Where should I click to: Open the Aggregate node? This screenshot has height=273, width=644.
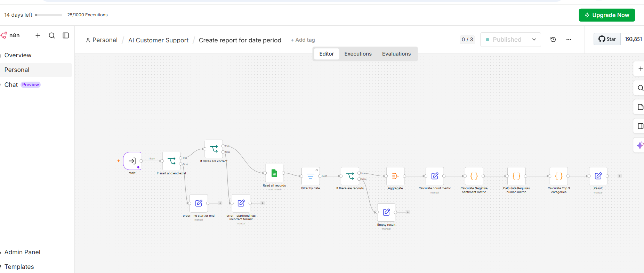(x=395, y=176)
